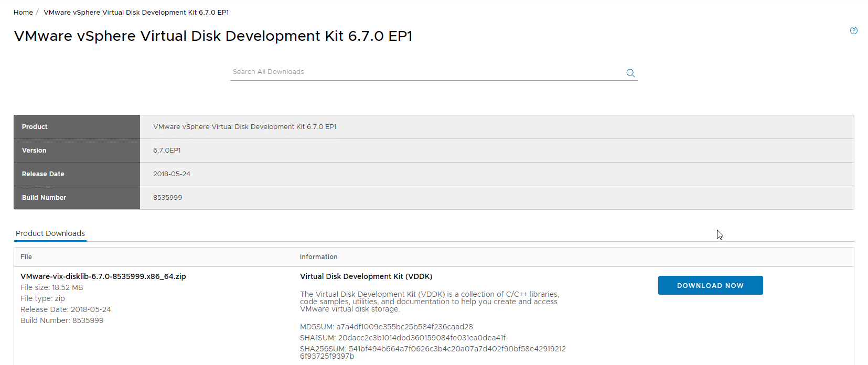Click the Release Date row label

coord(43,174)
